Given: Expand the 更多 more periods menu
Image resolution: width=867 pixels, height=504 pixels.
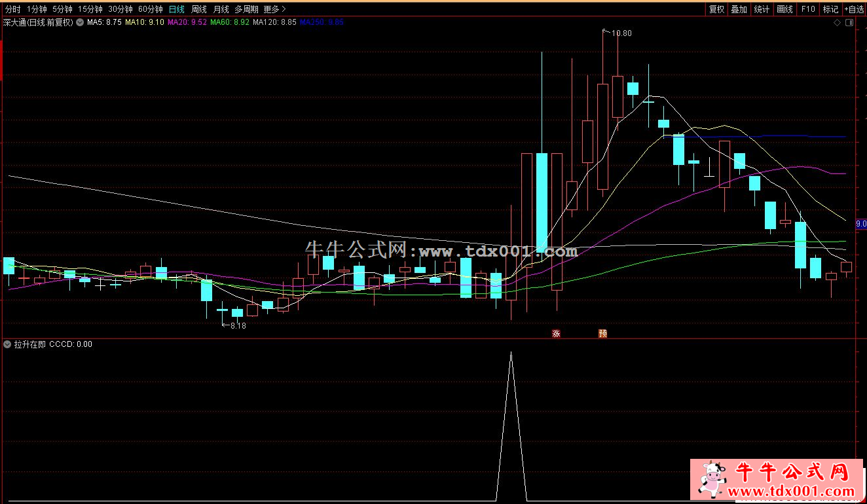Looking at the screenshot, I should point(274,10).
